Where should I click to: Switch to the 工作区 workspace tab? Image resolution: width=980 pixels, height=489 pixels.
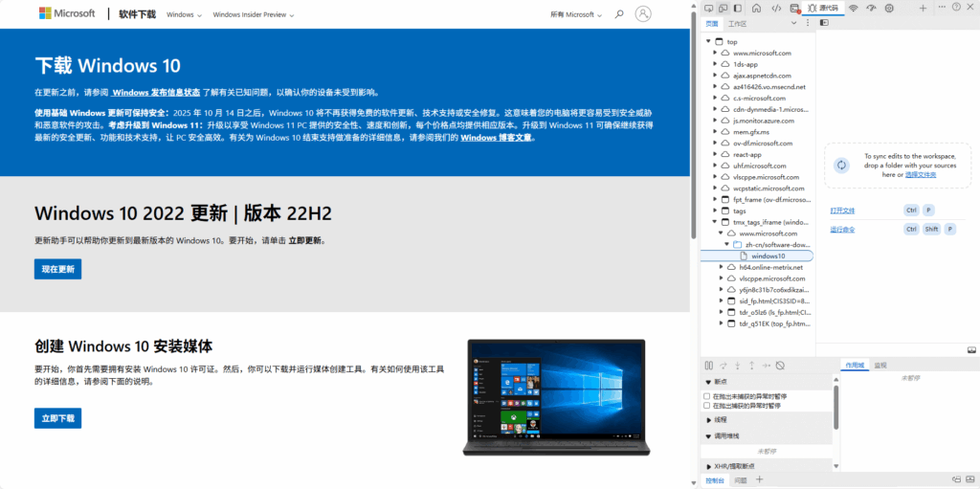pos(738,24)
